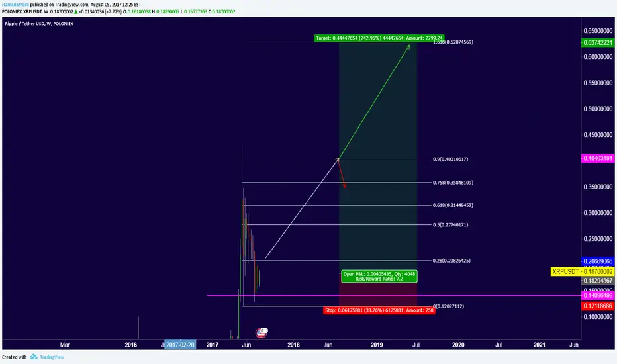Open the US flag economic event marker
Image resolution: width=617 pixels, height=364 pixels.
[x=261, y=333]
